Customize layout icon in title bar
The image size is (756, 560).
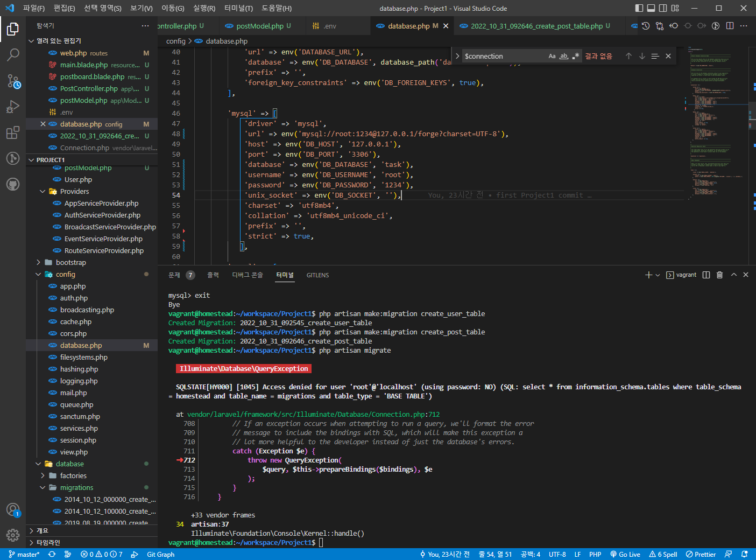pyautogui.click(x=675, y=8)
